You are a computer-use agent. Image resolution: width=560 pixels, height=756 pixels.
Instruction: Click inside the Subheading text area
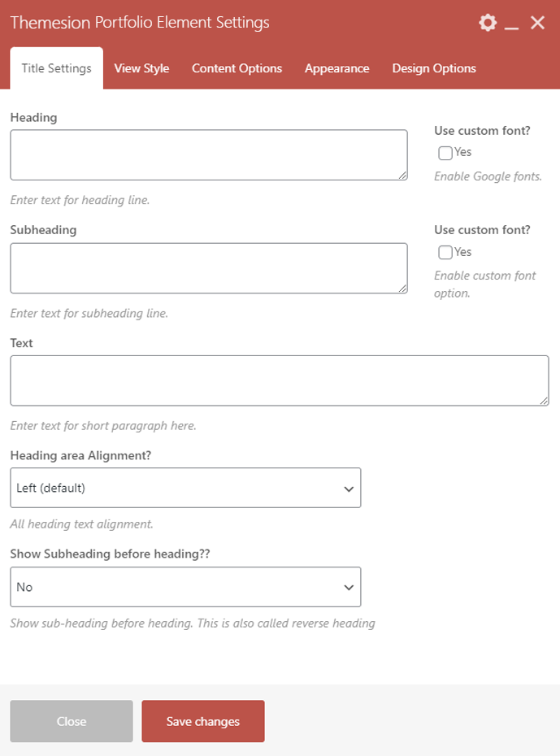click(208, 267)
